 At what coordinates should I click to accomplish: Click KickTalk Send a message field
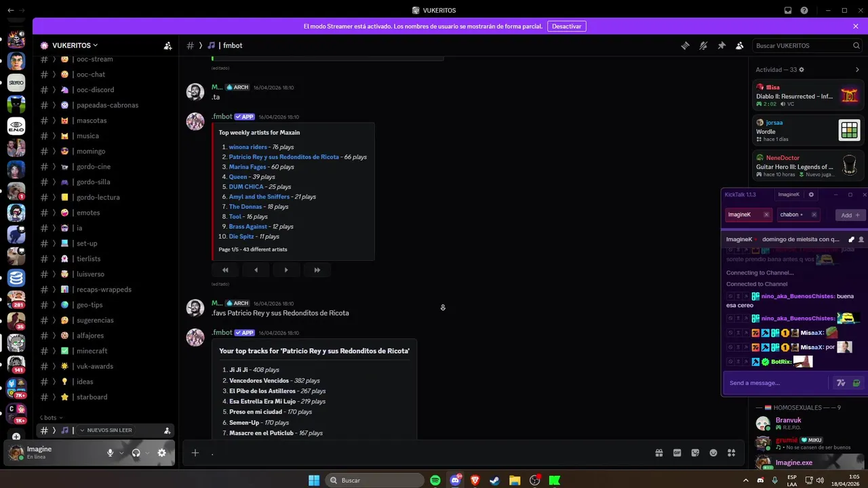click(x=776, y=383)
